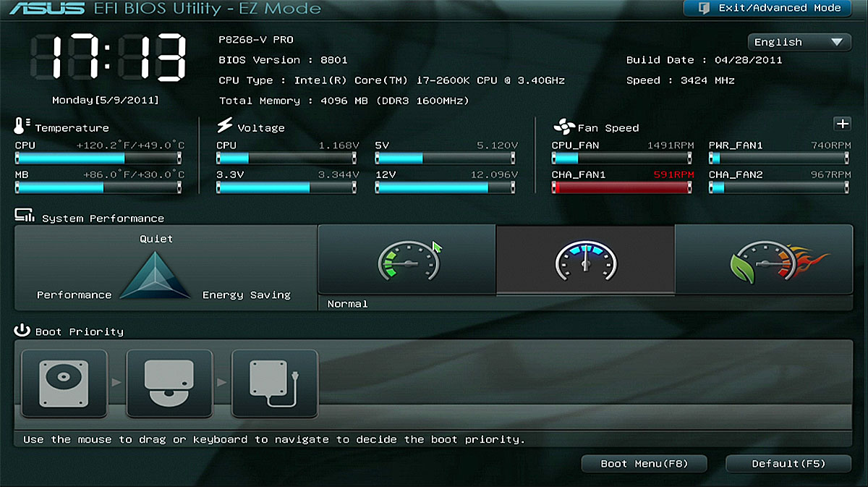Click the 12.096V reading
The height and width of the screenshot is (487, 868).
click(x=494, y=174)
